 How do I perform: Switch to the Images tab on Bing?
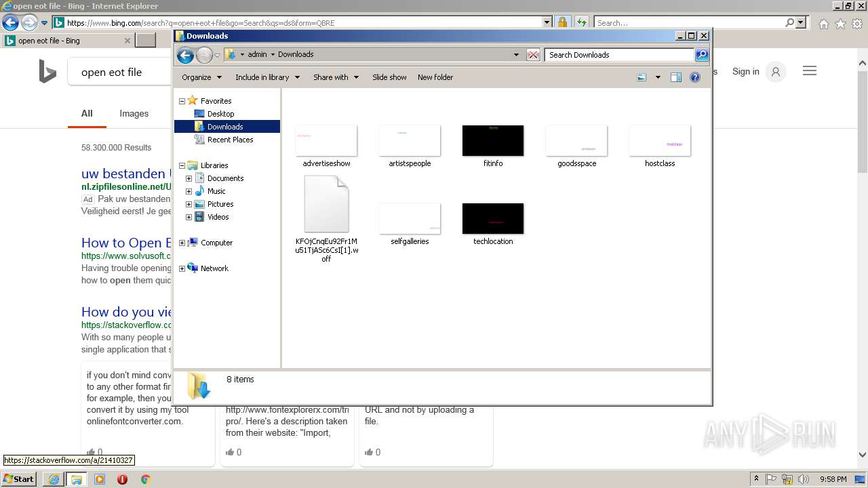pos(134,114)
